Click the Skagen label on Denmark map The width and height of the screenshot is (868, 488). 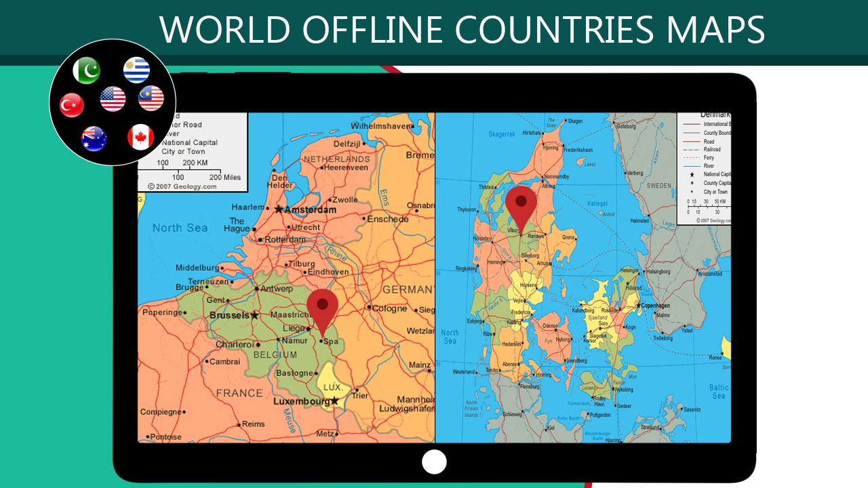(575, 121)
